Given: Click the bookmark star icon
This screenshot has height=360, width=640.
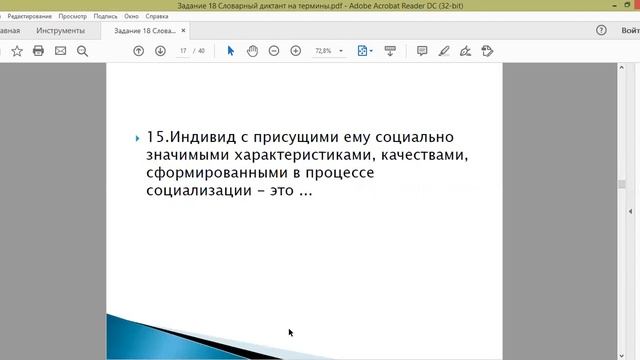Looking at the screenshot, I should click(x=17, y=51).
